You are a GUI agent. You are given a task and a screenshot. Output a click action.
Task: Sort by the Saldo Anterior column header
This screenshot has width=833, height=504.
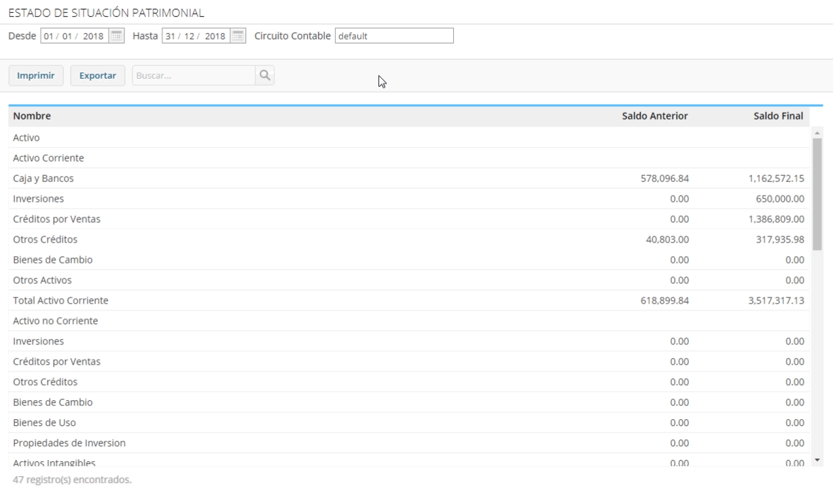click(x=655, y=116)
